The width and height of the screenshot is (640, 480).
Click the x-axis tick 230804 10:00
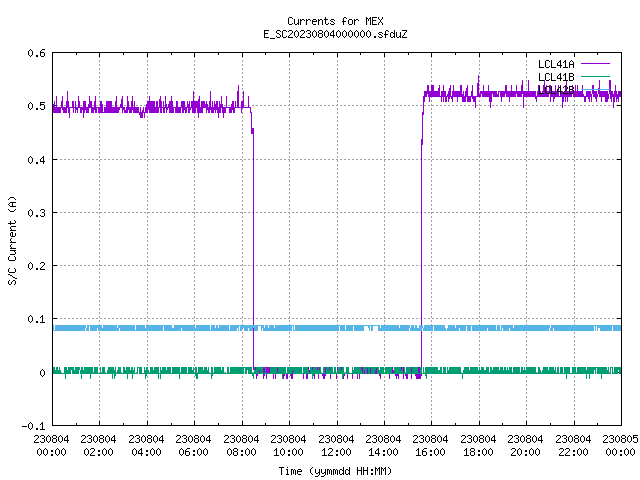(x=288, y=446)
